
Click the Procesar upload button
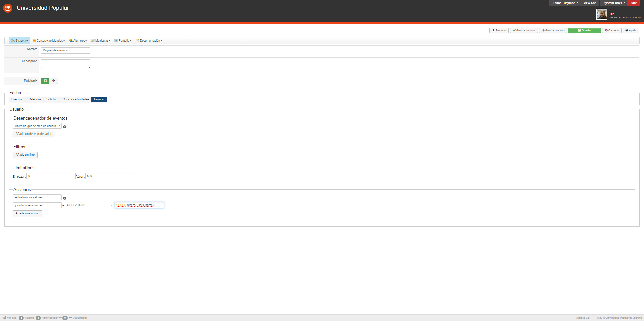click(x=499, y=30)
